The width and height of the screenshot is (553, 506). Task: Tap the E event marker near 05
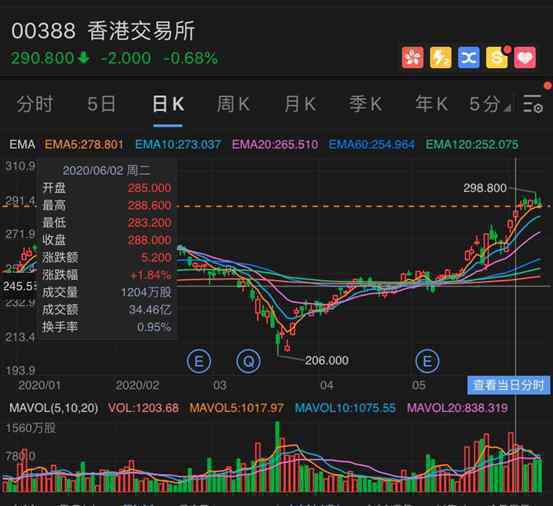tap(427, 361)
